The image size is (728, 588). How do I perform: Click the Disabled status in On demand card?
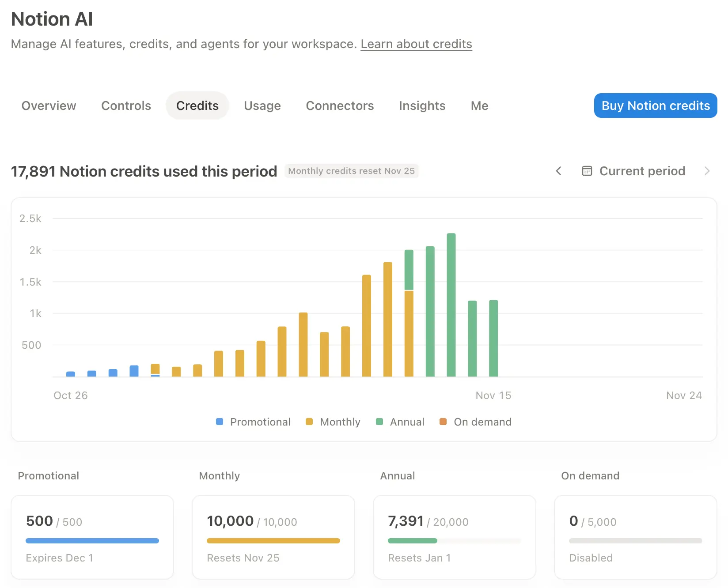591,558
